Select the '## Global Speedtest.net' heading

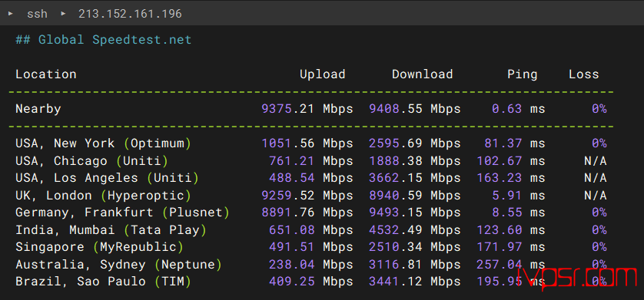pos(104,40)
